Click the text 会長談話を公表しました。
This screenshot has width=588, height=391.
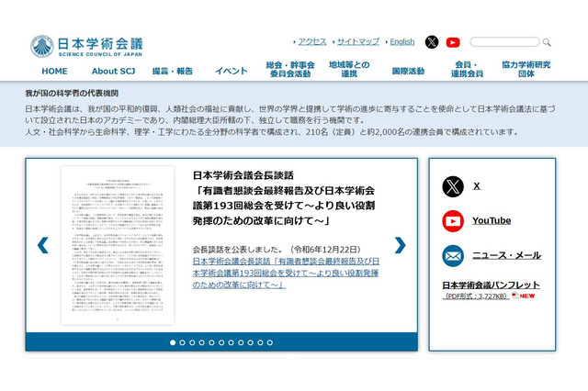pyautogui.click(x=238, y=250)
